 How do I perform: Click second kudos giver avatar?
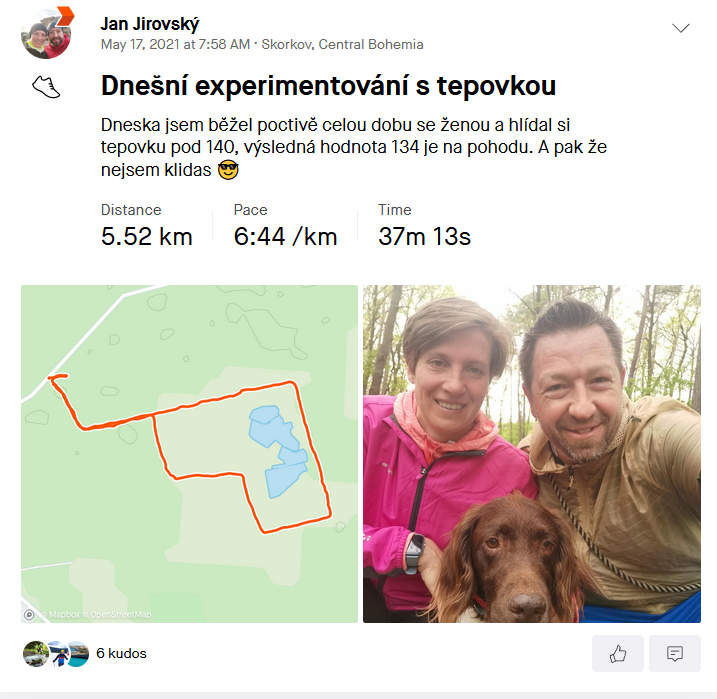58,654
